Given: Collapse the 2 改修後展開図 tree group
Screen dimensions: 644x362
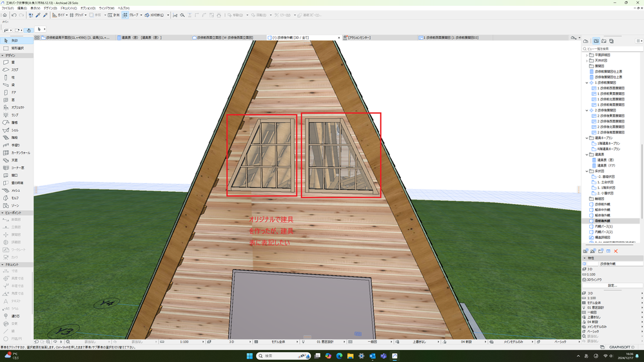Looking at the screenshot, I should [587, 110].
